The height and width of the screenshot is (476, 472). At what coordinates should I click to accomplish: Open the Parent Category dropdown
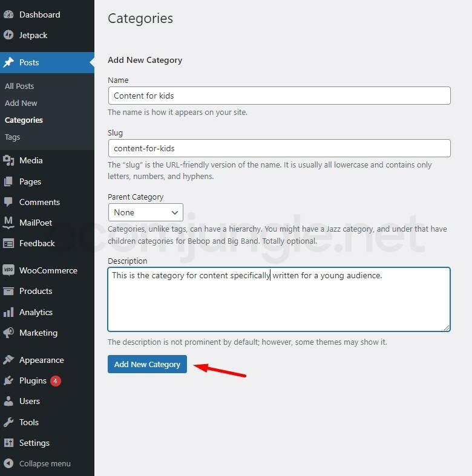tap(145, 212)
